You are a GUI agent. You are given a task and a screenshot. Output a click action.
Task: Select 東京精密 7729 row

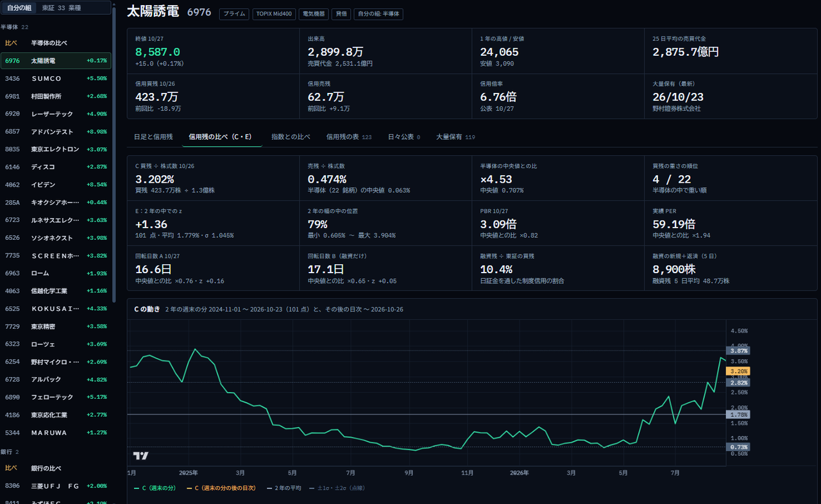point(56,326)
